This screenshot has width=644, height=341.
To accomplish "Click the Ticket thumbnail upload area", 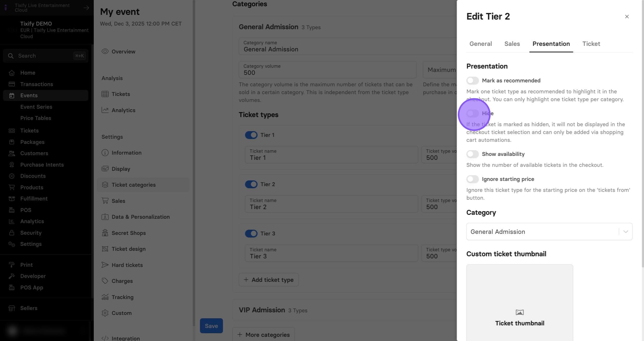I will [520, 303].
